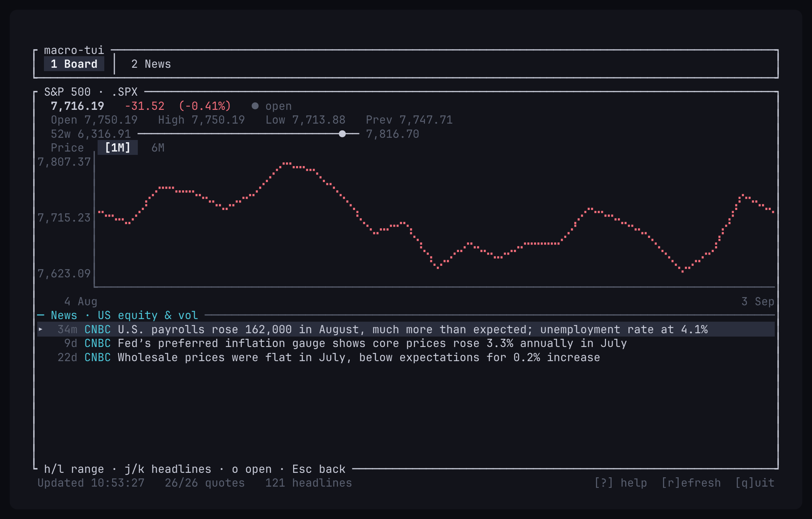812x519 pixels.
Task: Click the j/k headlines hint
Action: coord(168,469)
